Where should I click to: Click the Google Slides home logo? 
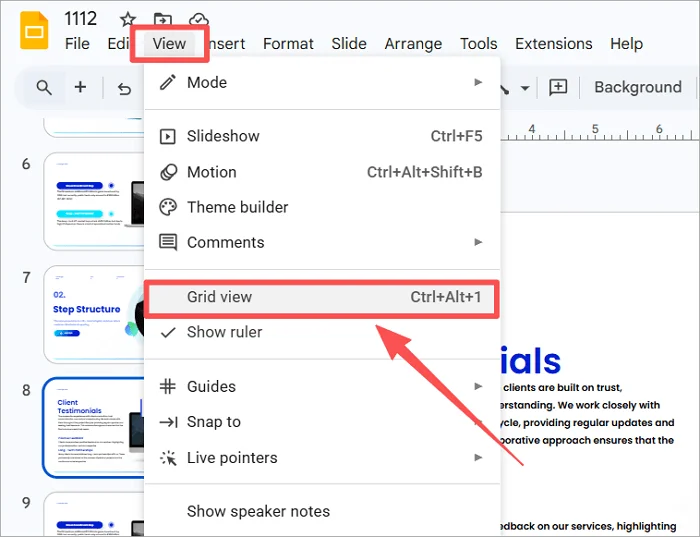(34, 30)
